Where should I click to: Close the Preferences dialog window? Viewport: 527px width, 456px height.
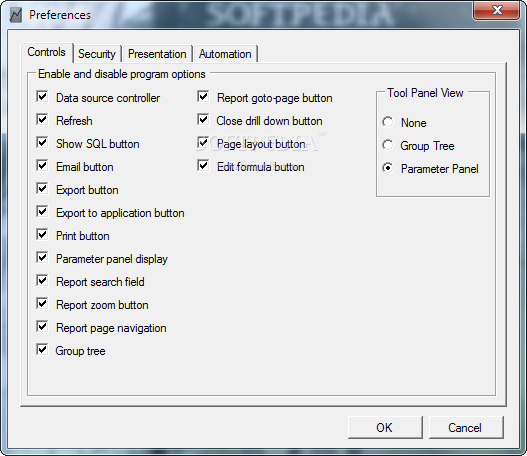497,10
